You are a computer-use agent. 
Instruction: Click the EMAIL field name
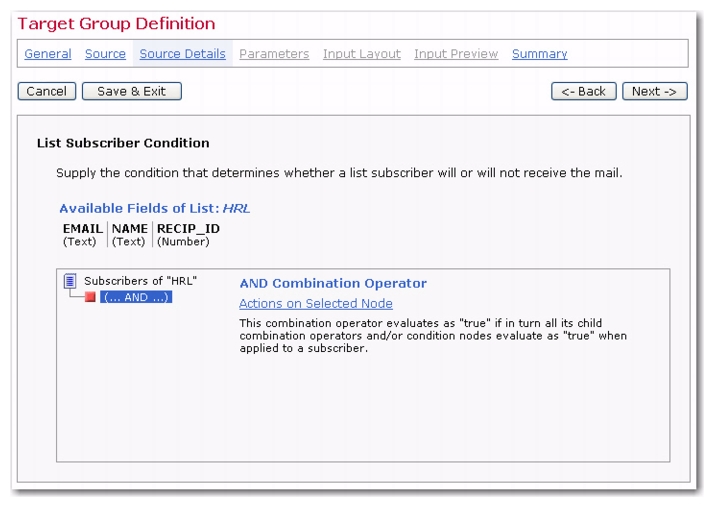82,229
